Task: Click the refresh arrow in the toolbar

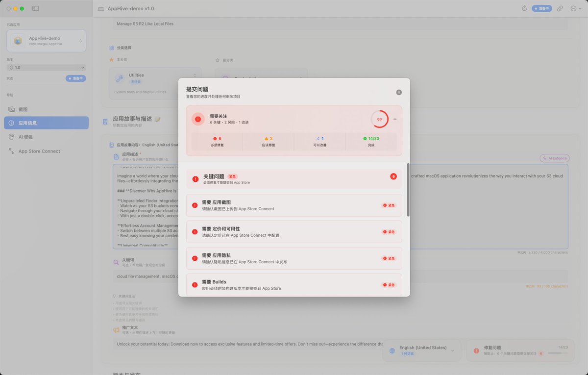Action: click(x=524, y=8)
